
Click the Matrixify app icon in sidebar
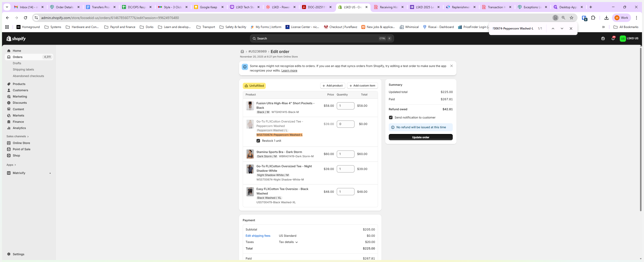(9, 173)
